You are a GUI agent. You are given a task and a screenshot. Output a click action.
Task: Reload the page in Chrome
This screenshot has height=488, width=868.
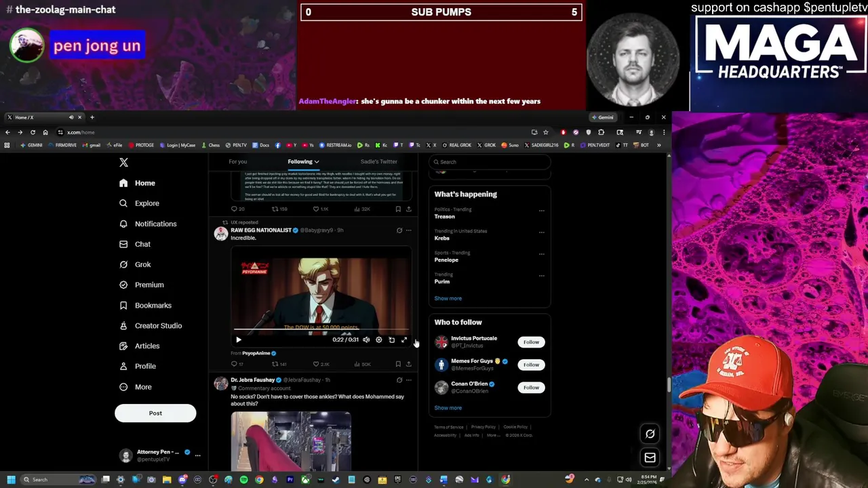coord(33,133)
